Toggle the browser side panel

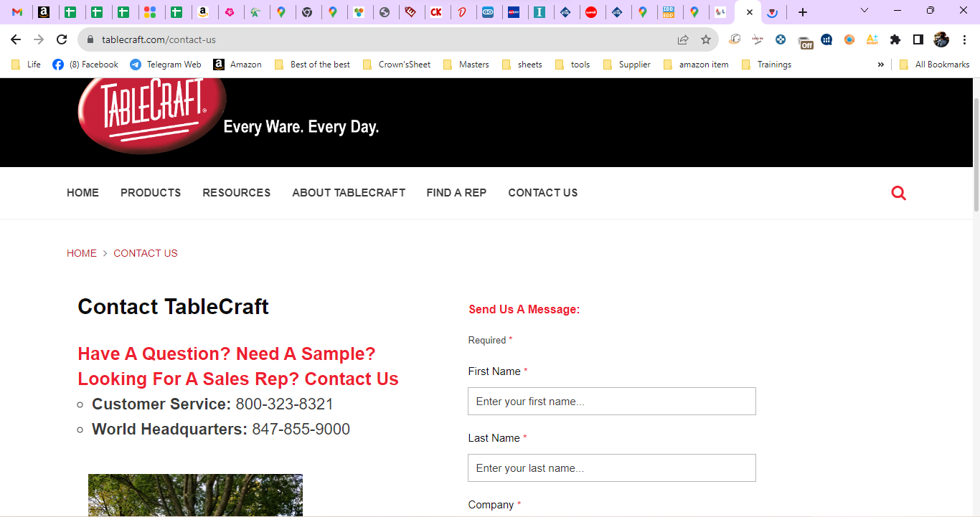pos(918,40)
